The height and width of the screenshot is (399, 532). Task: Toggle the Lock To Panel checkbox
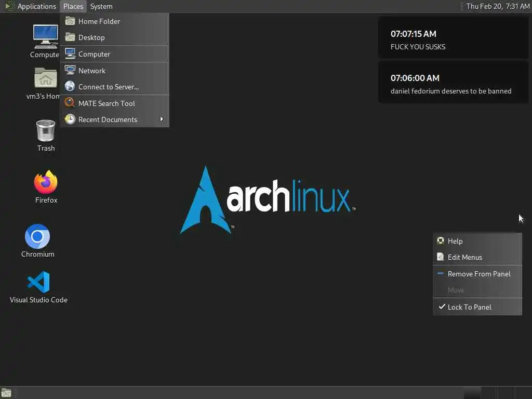click(477, 307)
